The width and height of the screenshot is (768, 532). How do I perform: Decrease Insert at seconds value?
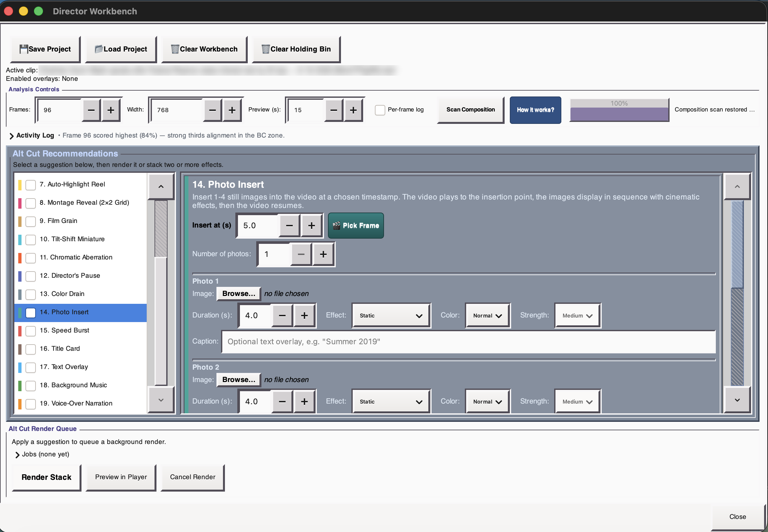289,226
